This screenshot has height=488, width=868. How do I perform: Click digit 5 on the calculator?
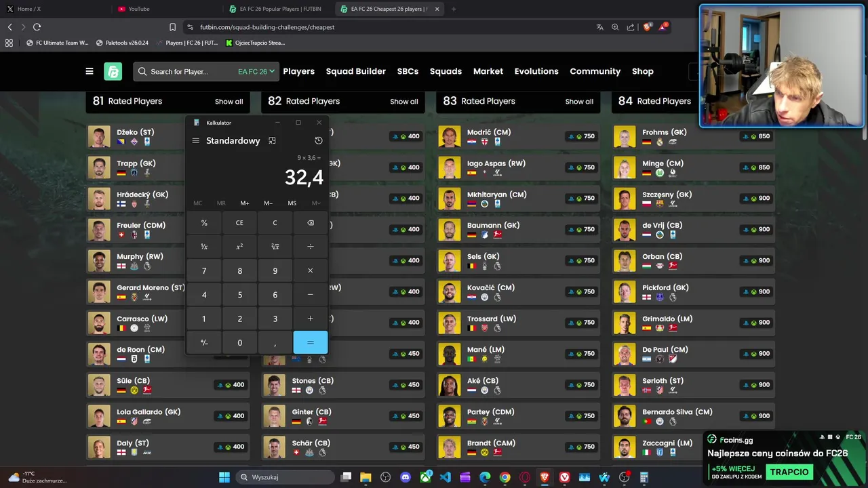[x=239, y=295]
